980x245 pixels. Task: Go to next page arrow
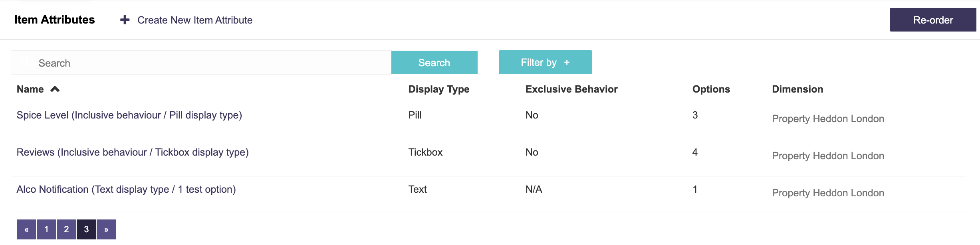[x=106, y=229]
